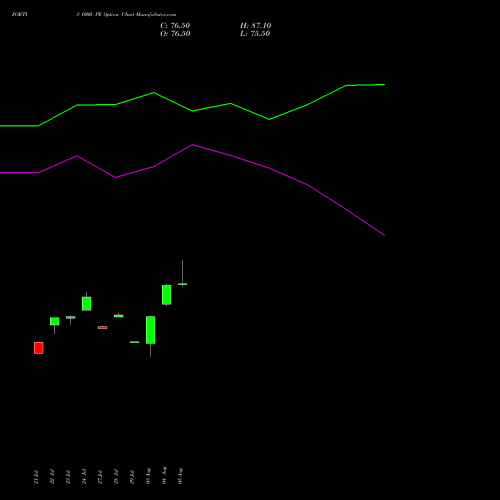Click the FORTI symbol label
This screenshot has width=500, height=500.
point(20,14)
